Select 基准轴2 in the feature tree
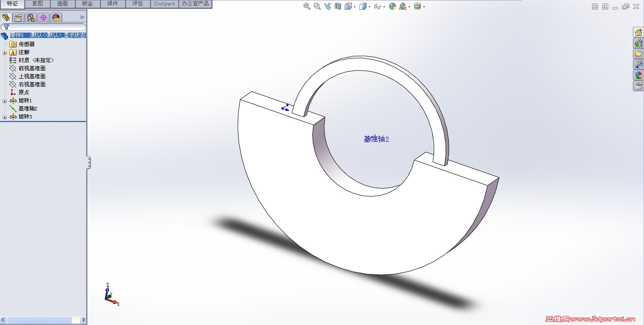Screen dimensions: 644x325 coord(28,108)
